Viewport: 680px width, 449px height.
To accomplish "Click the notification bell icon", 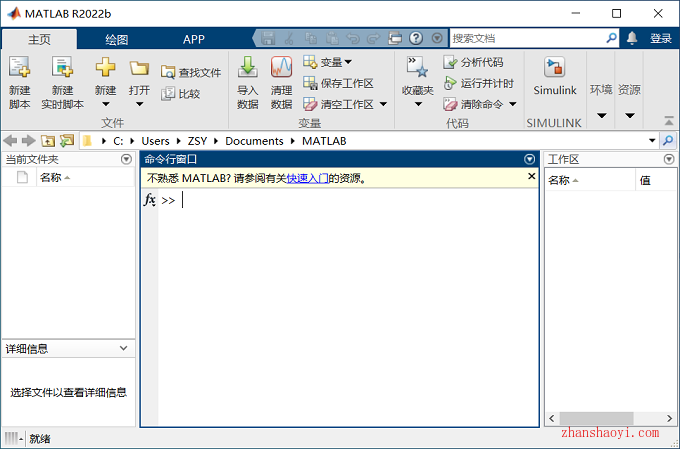I will [x=632, y=38].
